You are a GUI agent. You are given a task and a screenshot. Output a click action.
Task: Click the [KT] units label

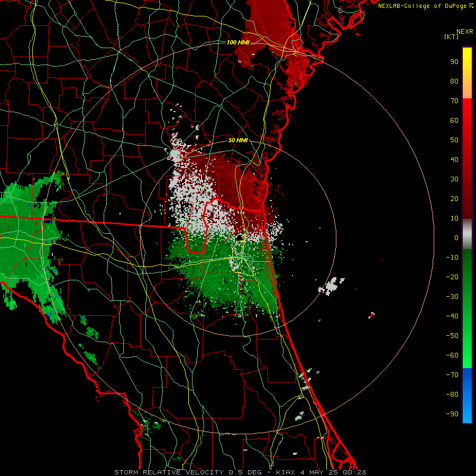click(x=452, y=36)
